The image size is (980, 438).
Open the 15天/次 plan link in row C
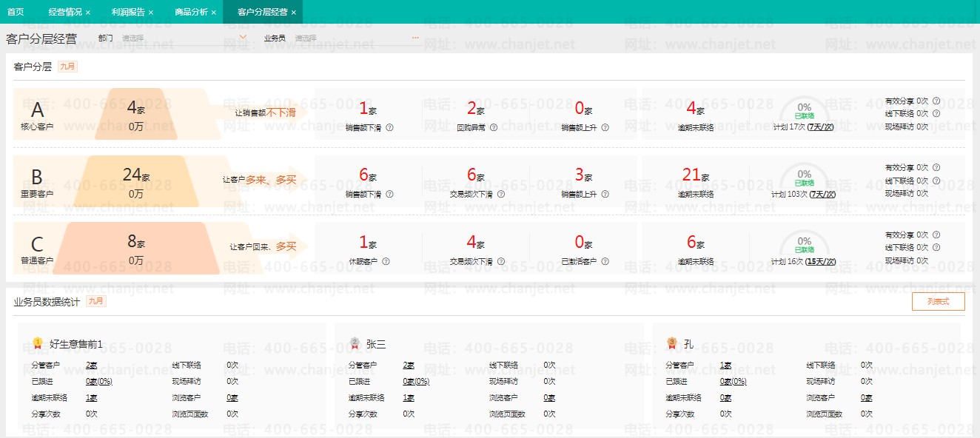point(821,261)
